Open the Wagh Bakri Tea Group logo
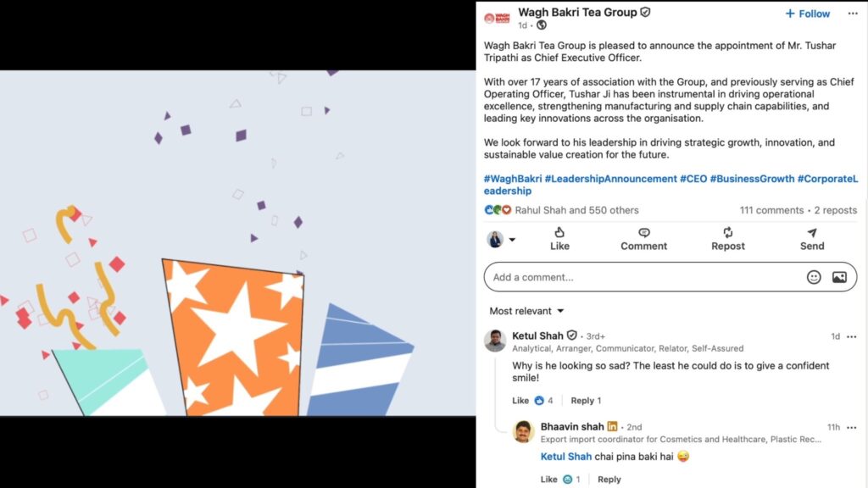Screen dimensions: 868x488 tap(497, 19)
